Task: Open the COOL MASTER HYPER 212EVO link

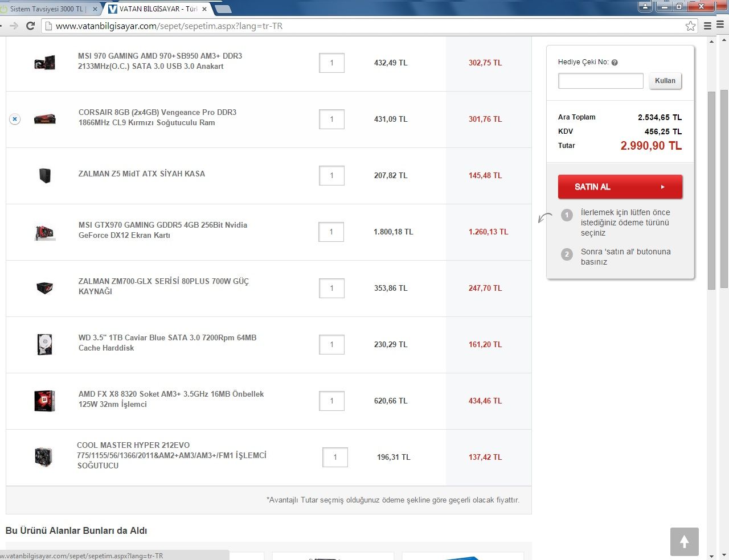Action: coord(171,455)
